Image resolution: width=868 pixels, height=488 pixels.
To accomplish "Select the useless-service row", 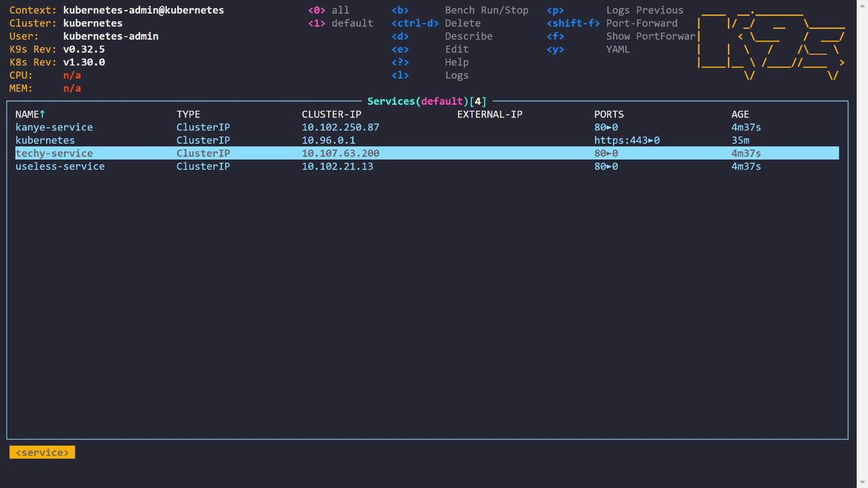I will coord(60,166).
